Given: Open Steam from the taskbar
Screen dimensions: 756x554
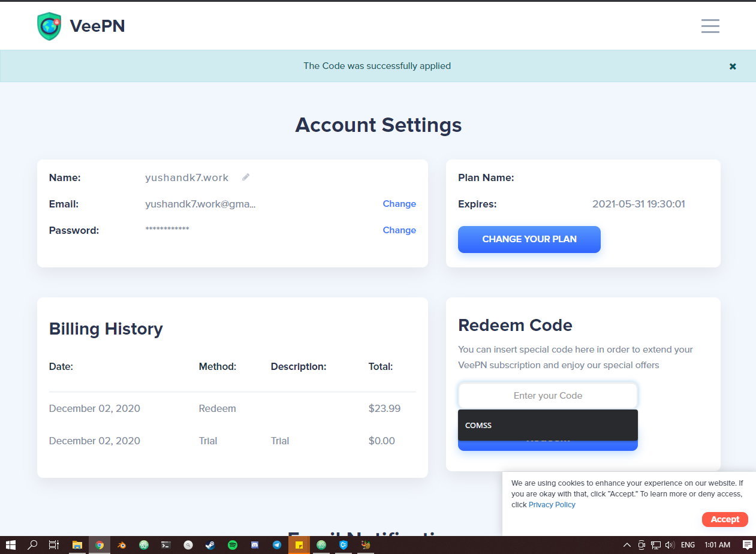Looking at the screenshot, I should coord(210,545).
